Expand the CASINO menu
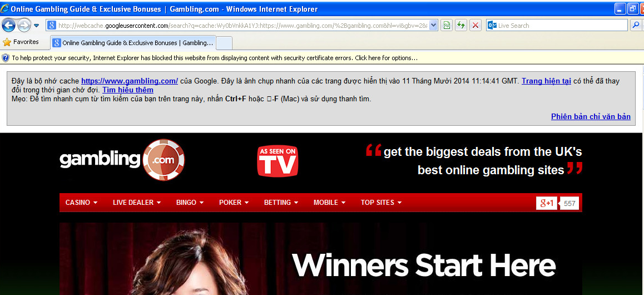 [81, 203]
